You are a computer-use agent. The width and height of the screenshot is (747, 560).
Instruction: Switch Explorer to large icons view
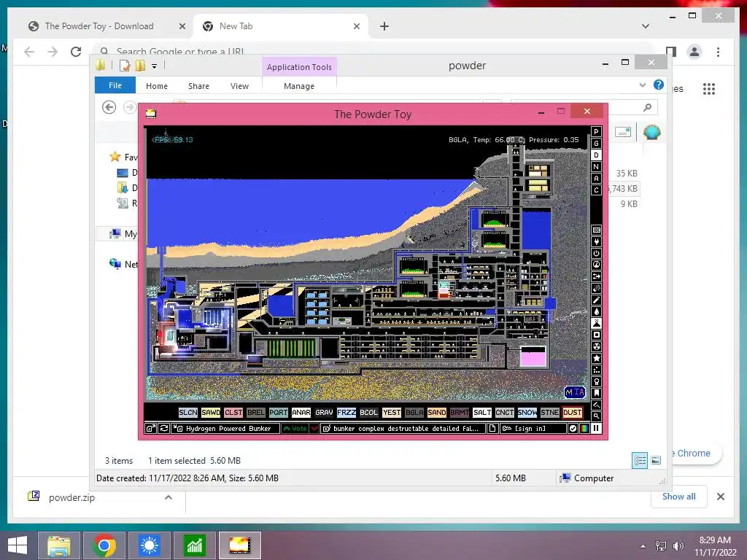tap(656, 460)
